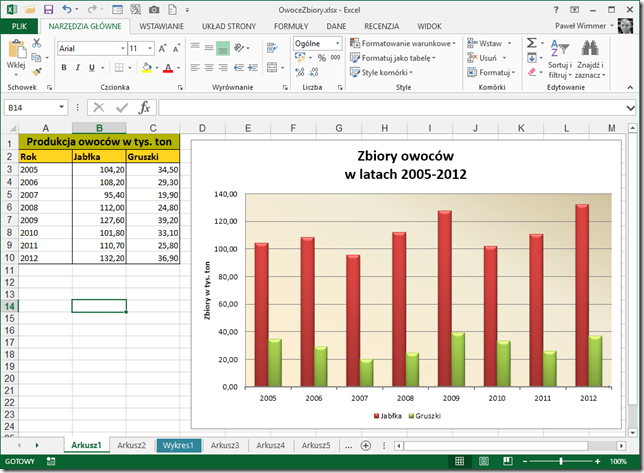Viewport: 644px width, 473px height.
Task: Open the PLIK file tab
Action: coord(19,26)
